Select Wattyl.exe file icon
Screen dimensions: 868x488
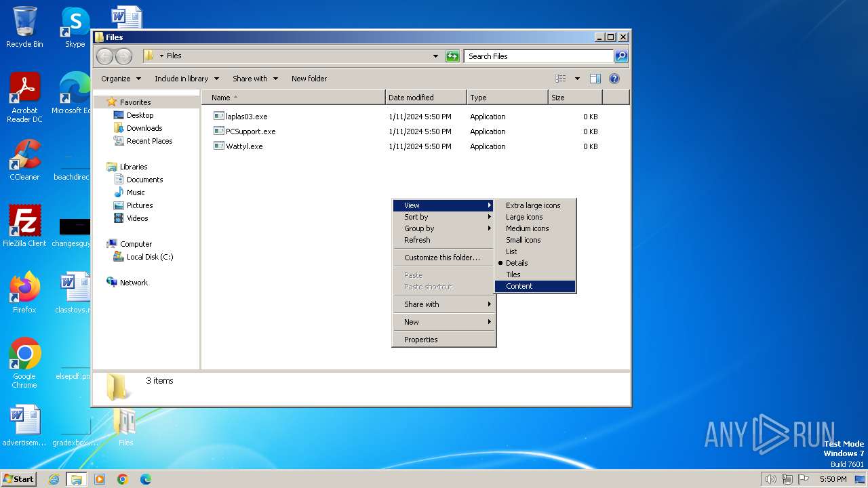(218, 146)
